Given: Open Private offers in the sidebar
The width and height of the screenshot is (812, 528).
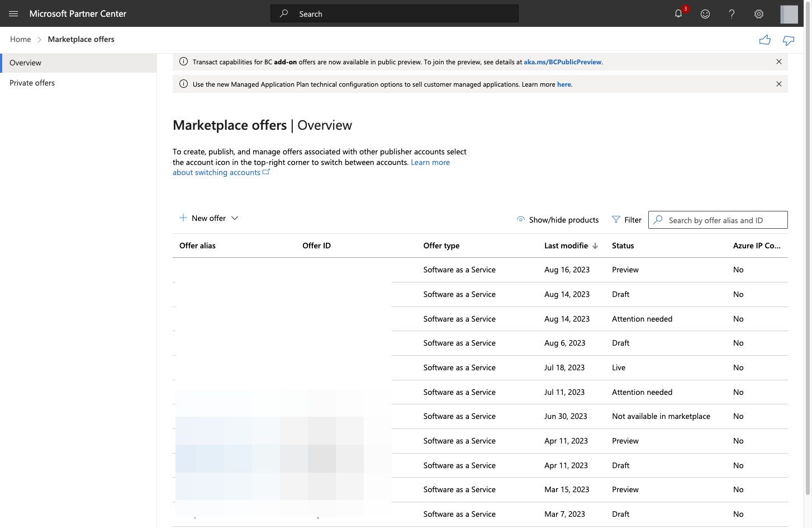Looking at the screenshot, I should [x=32, y=83].
